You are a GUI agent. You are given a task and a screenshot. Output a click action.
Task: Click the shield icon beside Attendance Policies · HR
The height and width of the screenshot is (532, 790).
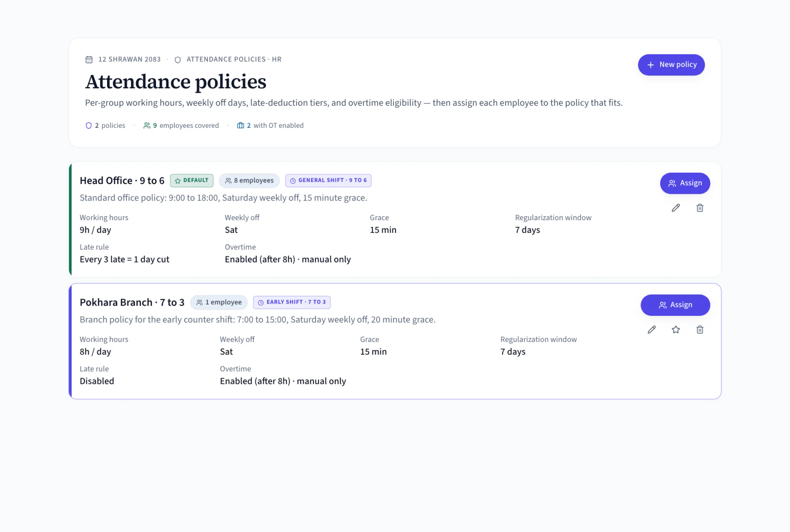pos(178,60)
